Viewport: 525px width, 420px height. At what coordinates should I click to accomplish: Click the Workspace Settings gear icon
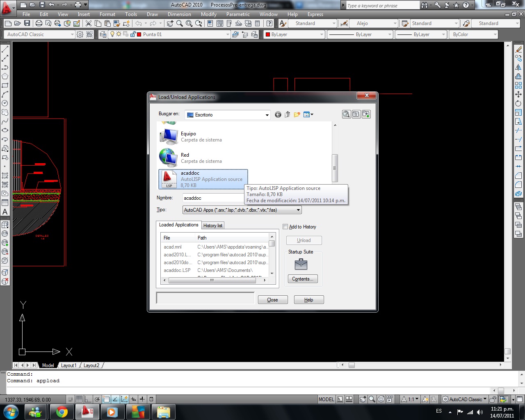point(80,34)
